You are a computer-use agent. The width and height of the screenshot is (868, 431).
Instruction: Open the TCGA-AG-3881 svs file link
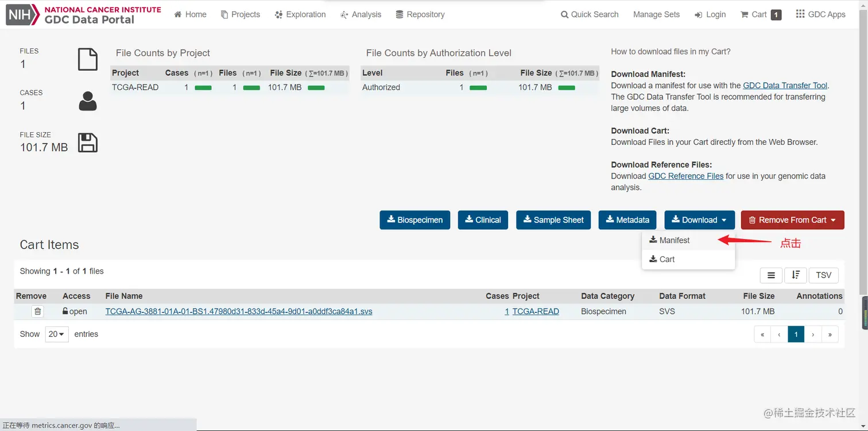[239, 311]
